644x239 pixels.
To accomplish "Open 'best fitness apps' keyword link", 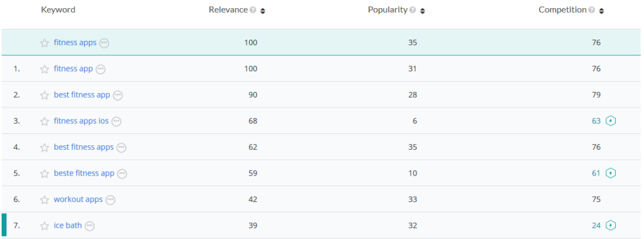I will (x=84, y=147).
